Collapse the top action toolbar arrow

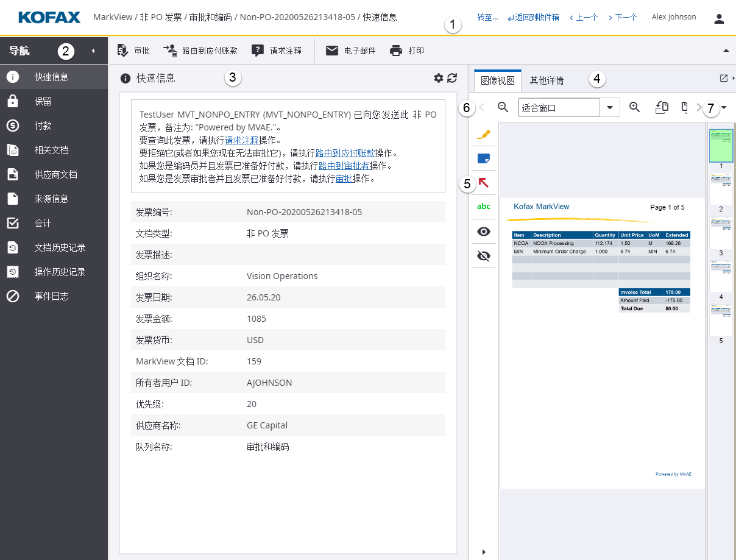point(726,51)
